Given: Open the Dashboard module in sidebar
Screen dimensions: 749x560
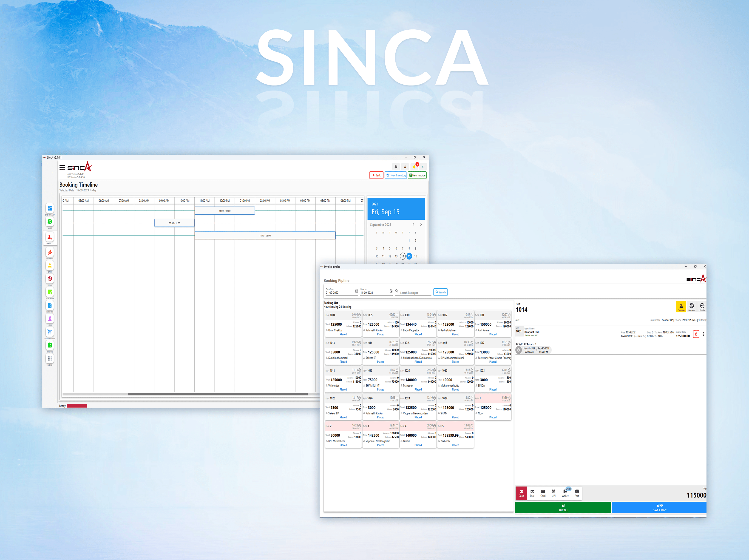Looking at the screenshot, I should (x=50, y=208).
